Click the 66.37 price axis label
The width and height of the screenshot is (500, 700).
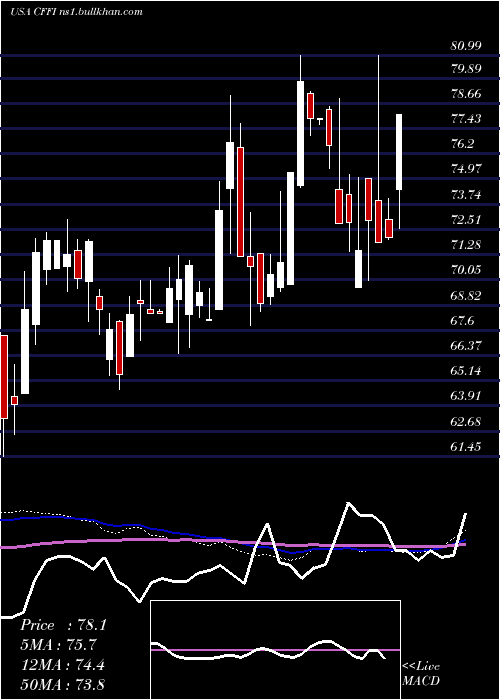click(x=466, y=346)
